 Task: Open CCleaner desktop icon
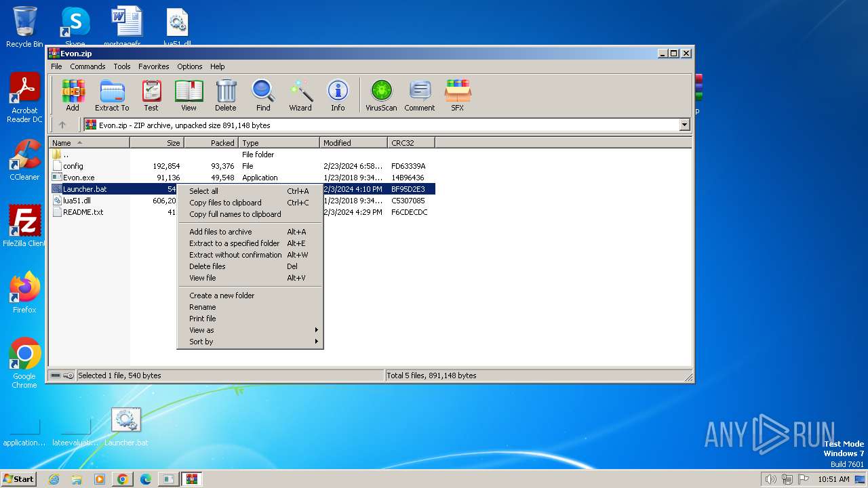pyautogui.click(x=24, y=160)
